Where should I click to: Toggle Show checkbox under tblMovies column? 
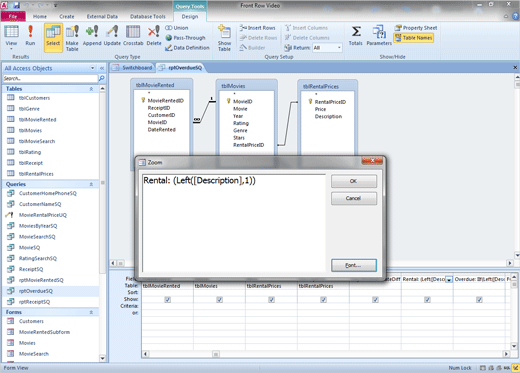tap(219, 300)
